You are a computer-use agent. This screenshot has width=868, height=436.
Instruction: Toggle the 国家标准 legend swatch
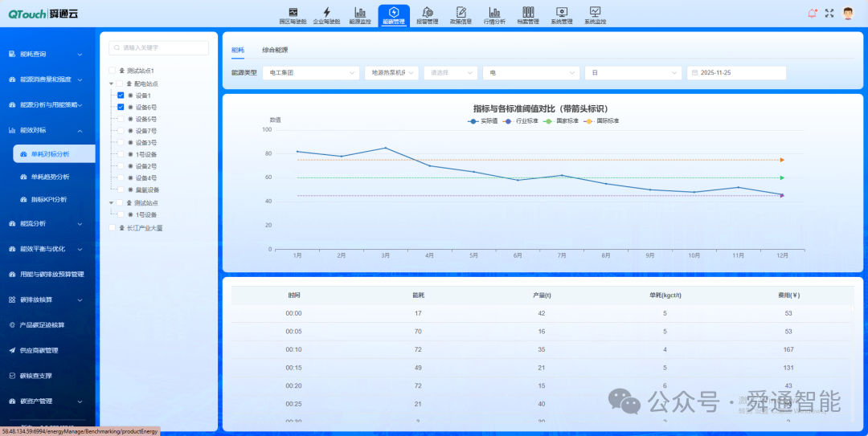coord(548,121)
